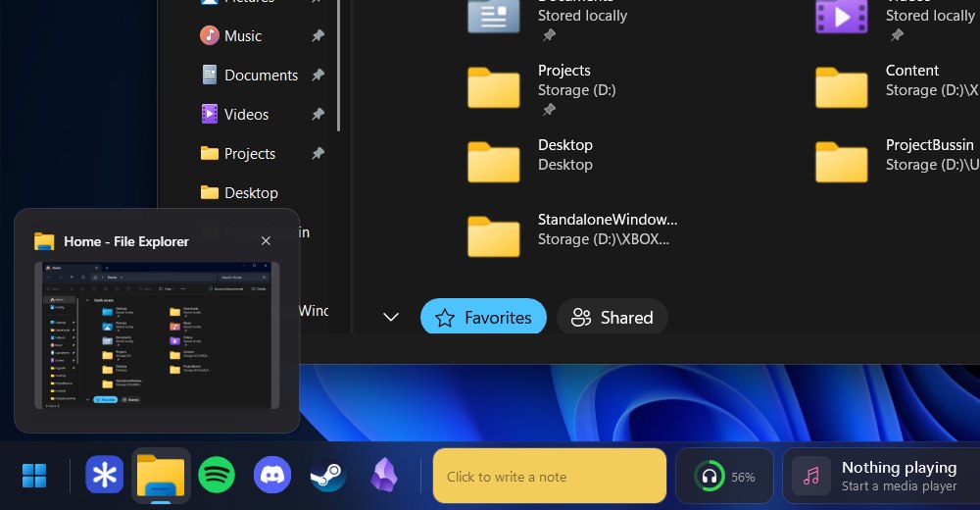The width and height of the screenshot is (980, 510).
Task: Unpin Videos via its pin icon
Action: [318, 115]
